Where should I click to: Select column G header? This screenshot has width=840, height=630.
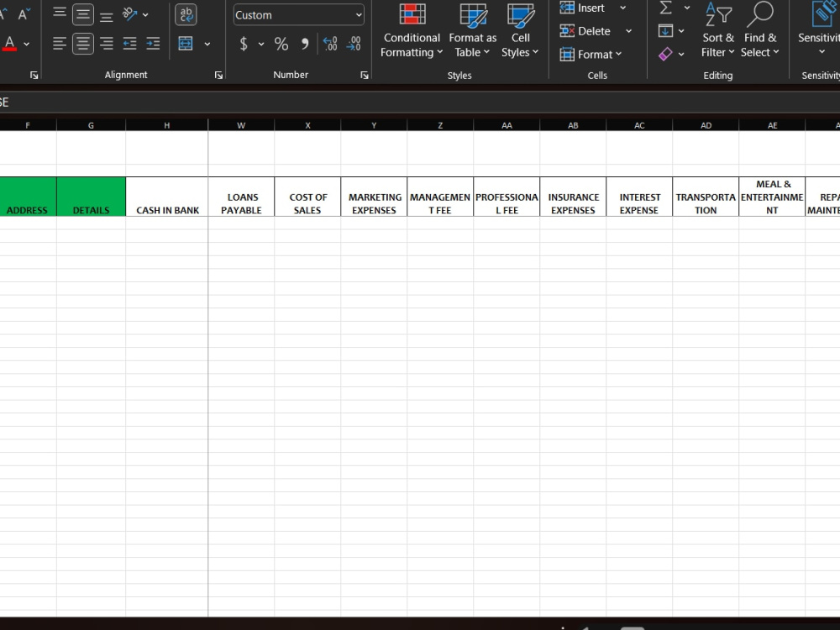[91, 125]
